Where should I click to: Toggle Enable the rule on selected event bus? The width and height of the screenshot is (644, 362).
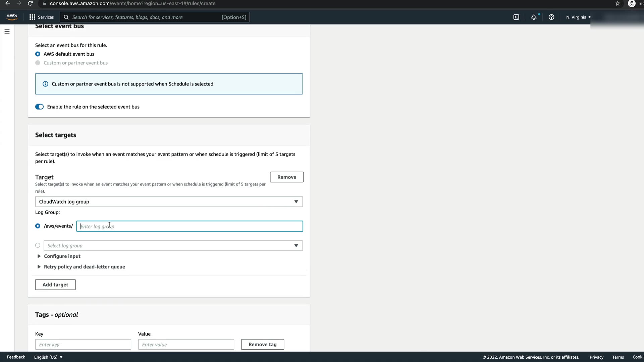39,107
